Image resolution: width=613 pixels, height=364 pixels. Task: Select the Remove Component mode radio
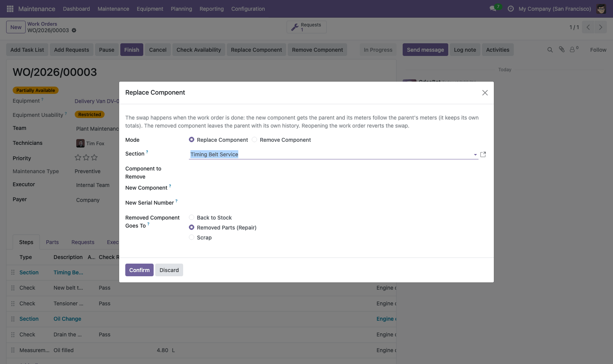(x=254, y=140)
